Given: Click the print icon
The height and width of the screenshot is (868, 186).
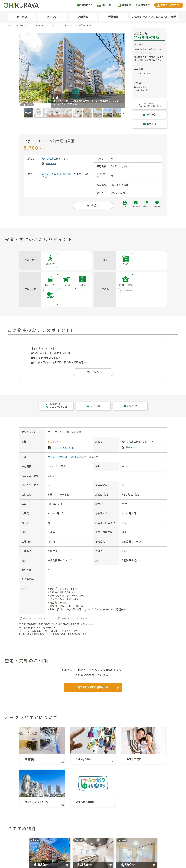Looking at the screenshot, I should point(125,204).
